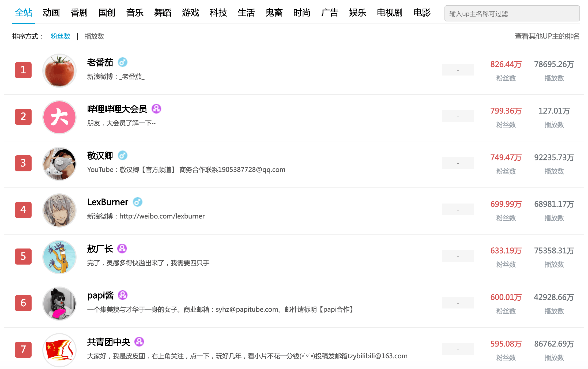Click the blue gender icon beside 敬汉卿

tap(123, 155)
